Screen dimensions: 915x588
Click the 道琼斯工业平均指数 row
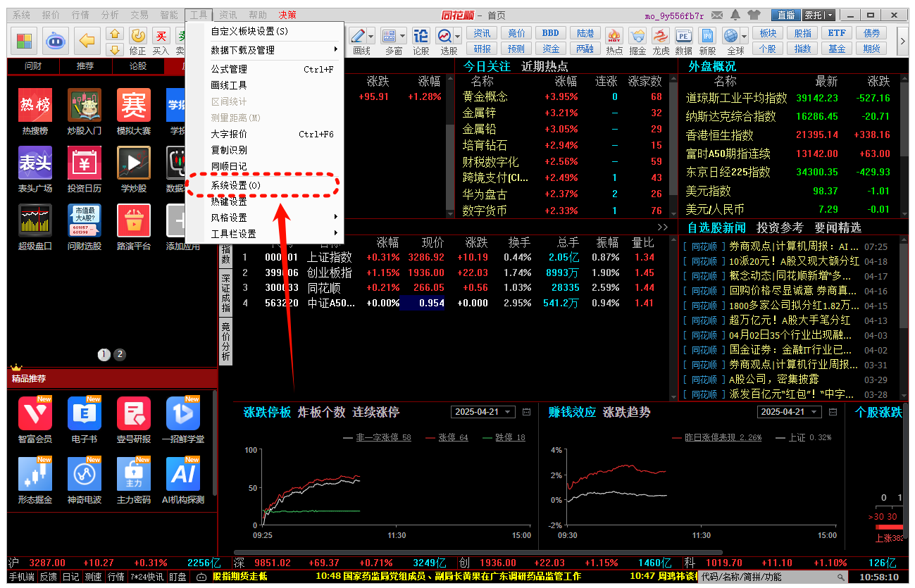point(789,98)
